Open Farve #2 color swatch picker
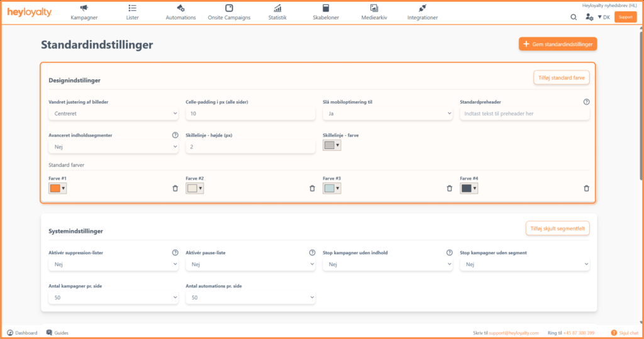This screenshot has width=644, height=339. click(195, 188)
